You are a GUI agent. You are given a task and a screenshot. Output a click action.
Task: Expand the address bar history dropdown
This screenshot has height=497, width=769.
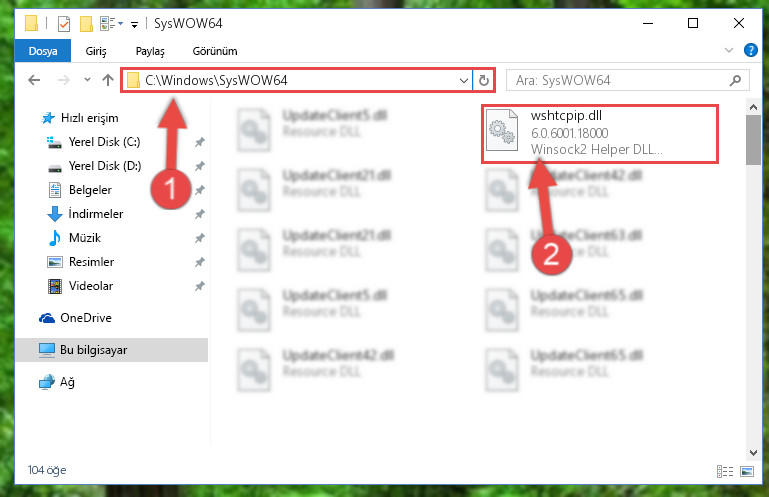[463, 80]
